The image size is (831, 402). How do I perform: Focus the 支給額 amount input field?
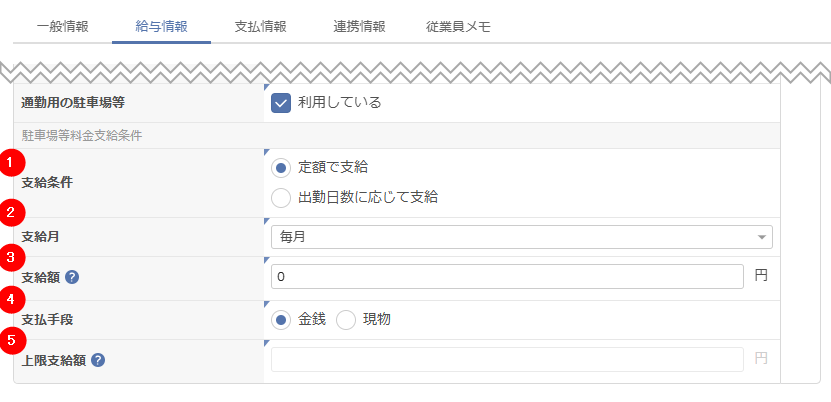tap(506, 276)
